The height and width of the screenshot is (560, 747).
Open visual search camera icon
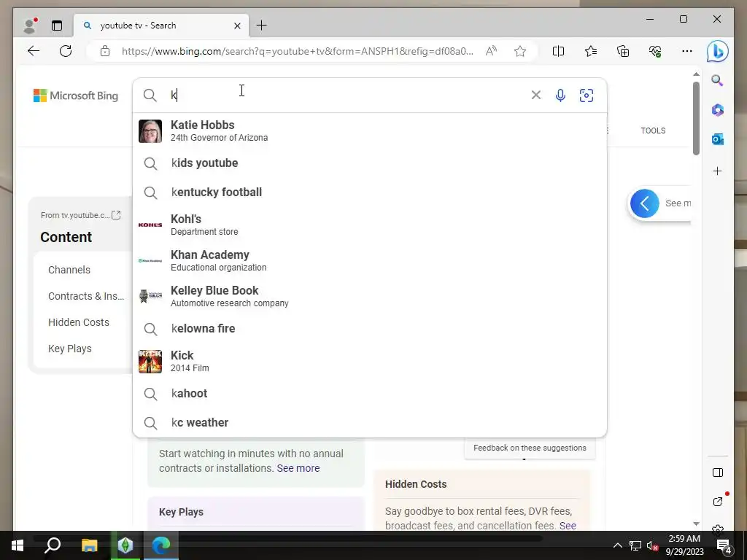(x=586, y=96)
